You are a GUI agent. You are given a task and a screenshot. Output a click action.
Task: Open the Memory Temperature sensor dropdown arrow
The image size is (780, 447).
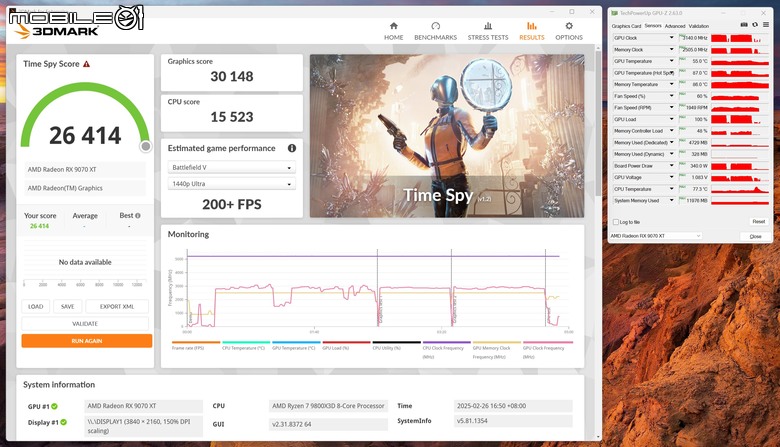pos(672,85)
